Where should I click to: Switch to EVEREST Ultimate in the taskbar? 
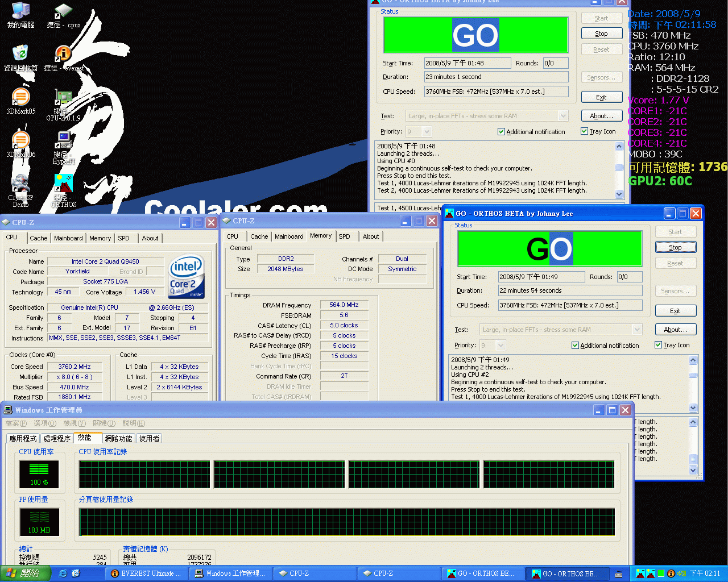(x=146, y=573)
